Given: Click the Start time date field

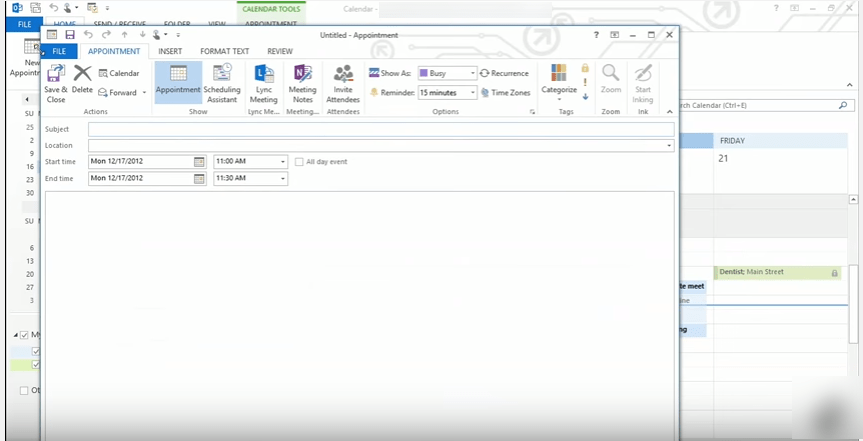Looking at the screenshot, I should [x=141, y=162].
